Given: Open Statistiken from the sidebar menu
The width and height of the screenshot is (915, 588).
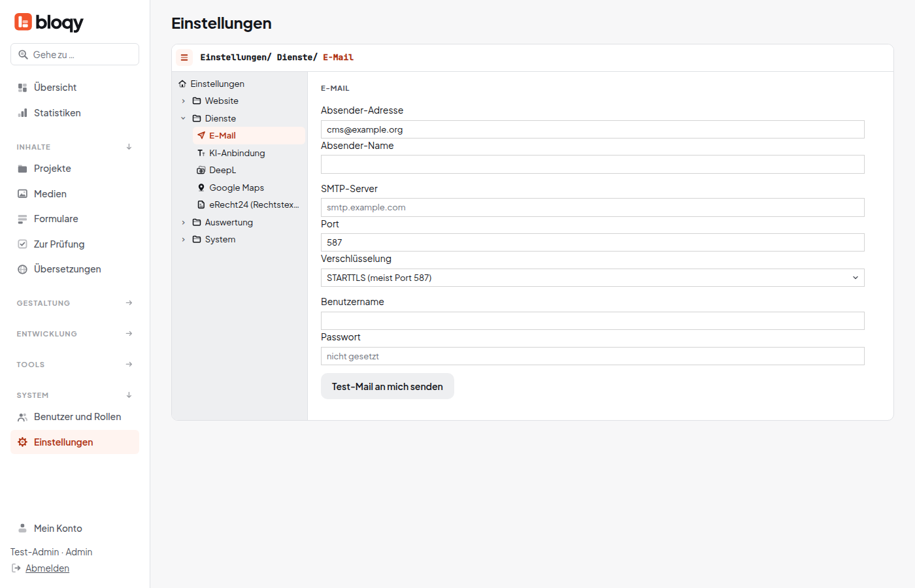Looking at the screenshot, I should point(75,113).
